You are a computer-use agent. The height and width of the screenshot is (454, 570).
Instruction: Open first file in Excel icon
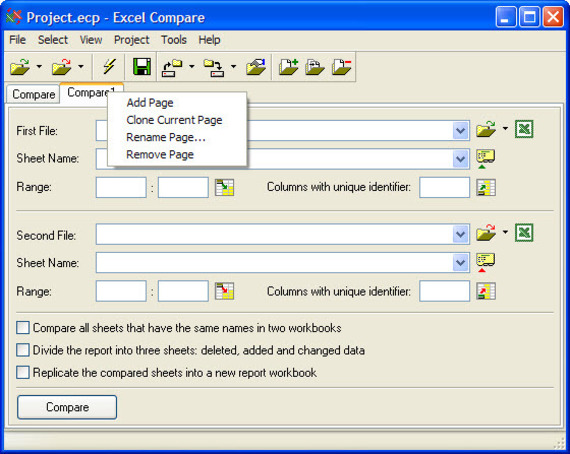point(524,129)
